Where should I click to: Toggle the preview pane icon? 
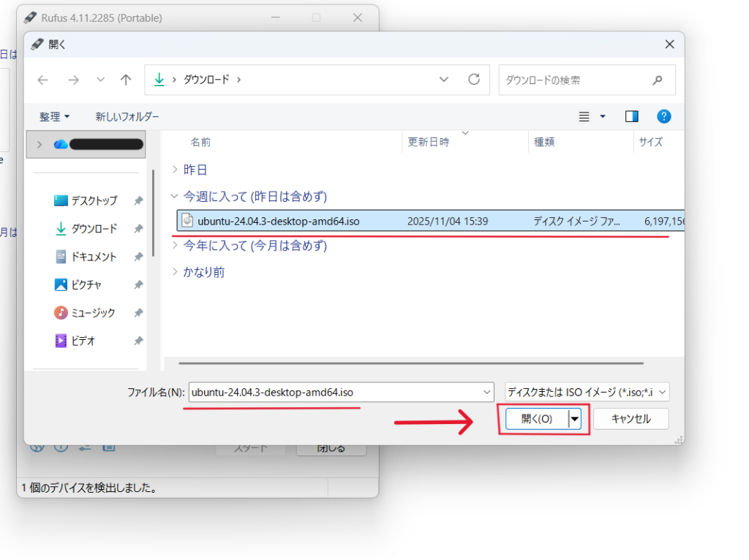(632, 116)
